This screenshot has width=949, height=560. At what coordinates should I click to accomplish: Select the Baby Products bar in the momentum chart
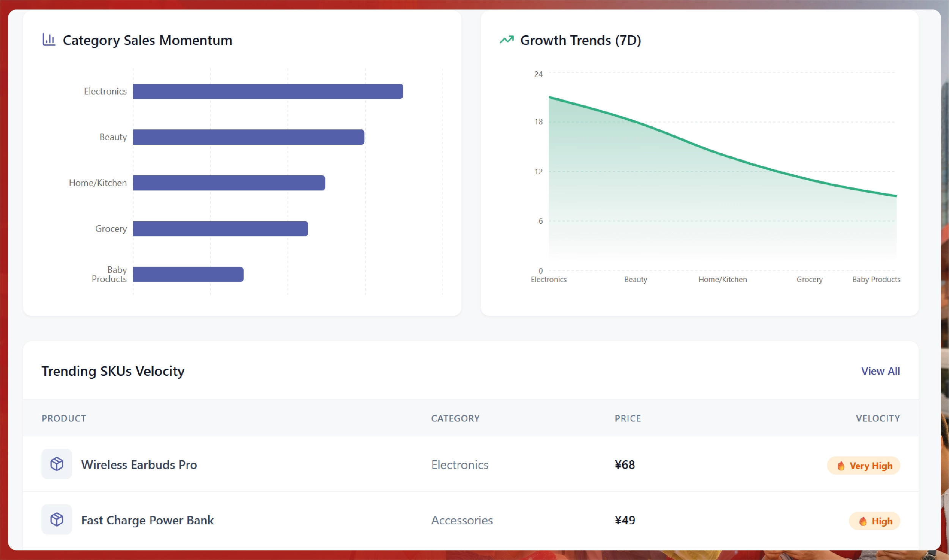point(188,274)
